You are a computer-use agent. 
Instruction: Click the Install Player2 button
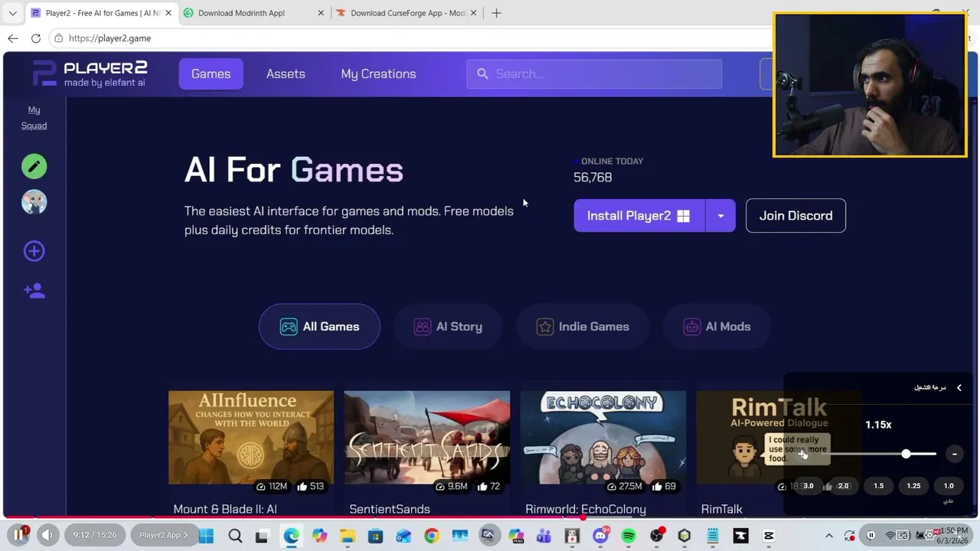639,216
